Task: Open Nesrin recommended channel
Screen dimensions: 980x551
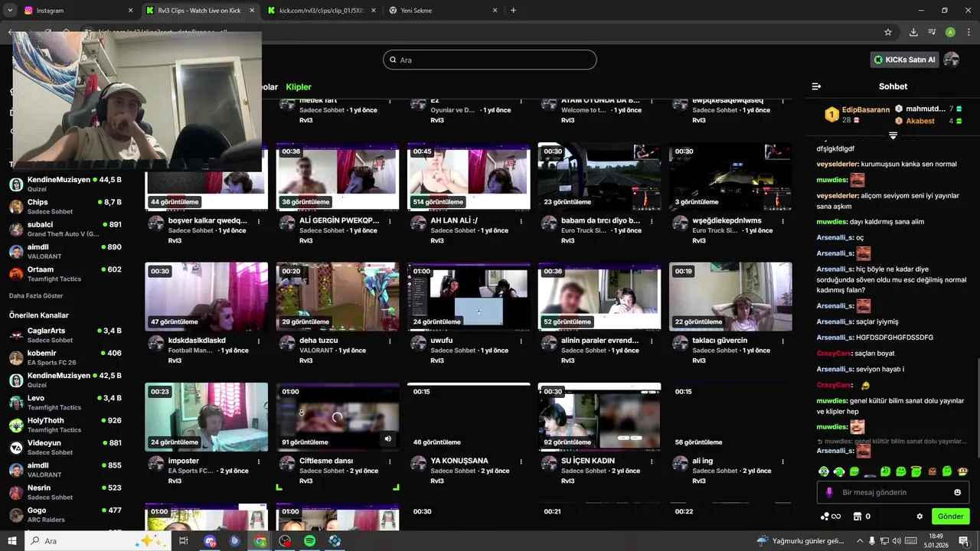Action: pos(65,492)
